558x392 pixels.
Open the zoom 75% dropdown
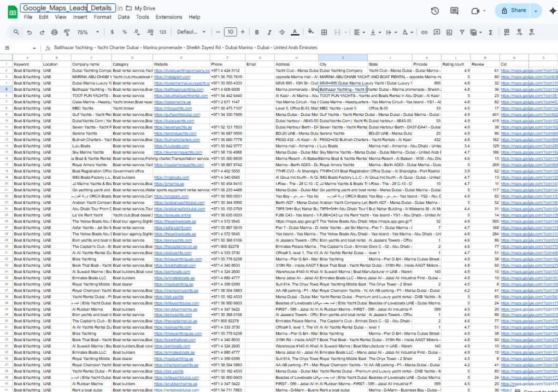tap(88, 32)
